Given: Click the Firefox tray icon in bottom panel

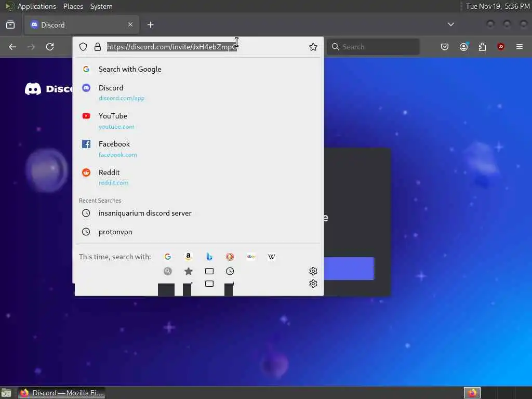Looking at the screenshot, I should (x=472, y=393).
